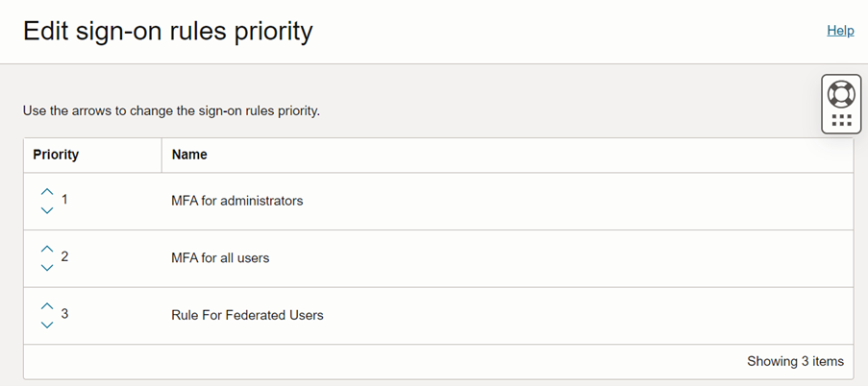This screenshot has height=386, width=868.
Task: Click down arrow for priority 2 rule
Action: tap(47, 268)
